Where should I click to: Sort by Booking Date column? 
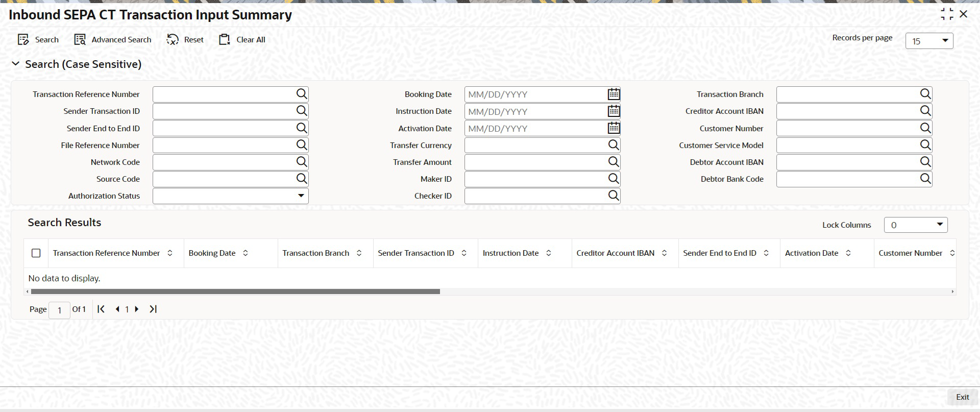(x=246, y=253)
